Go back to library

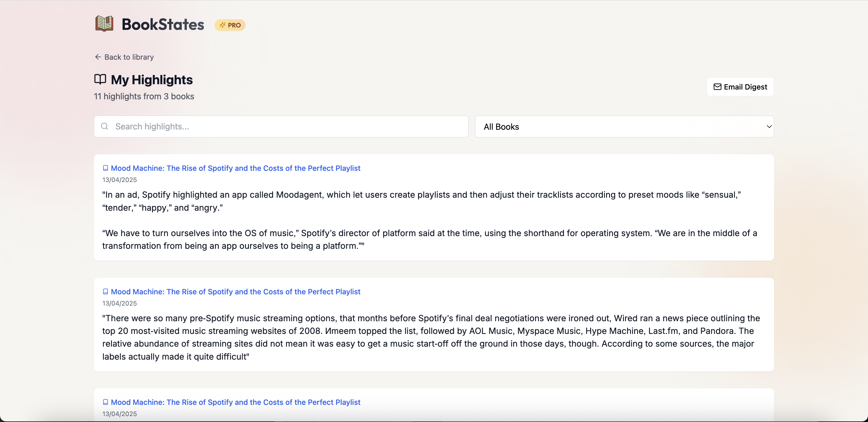pyautogui.click(x=124, y=57)
